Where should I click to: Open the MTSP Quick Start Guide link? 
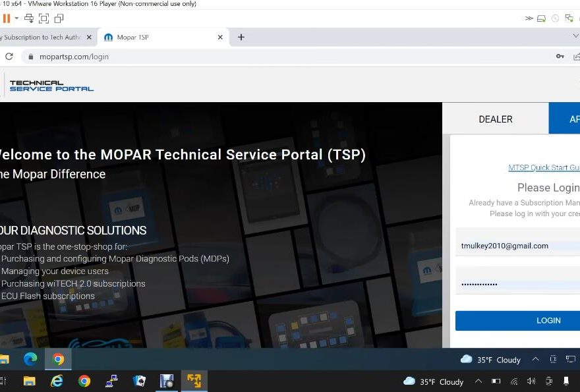point(544,167)
